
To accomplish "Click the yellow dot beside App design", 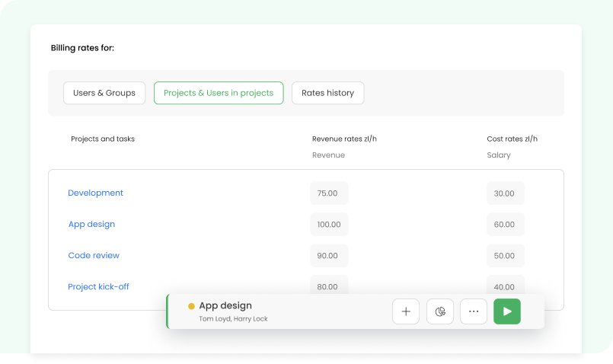I will 191,306.
